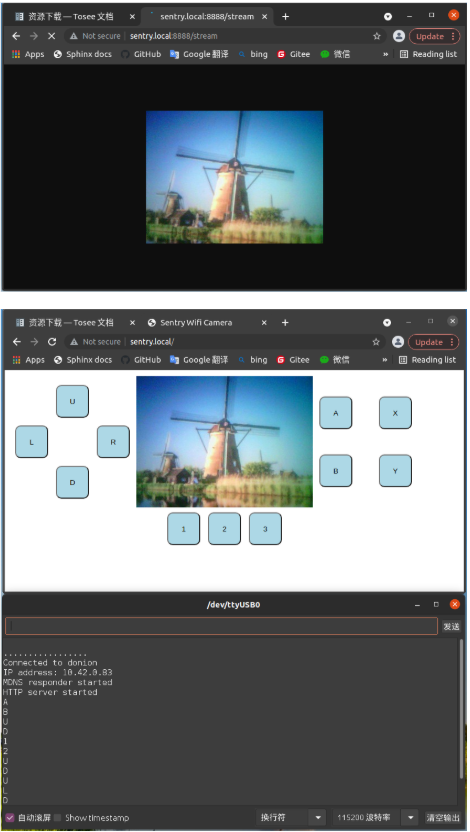
Task: Toggle the 自动滚屏 autoscroll checkbox
Action: pos(10,818)
